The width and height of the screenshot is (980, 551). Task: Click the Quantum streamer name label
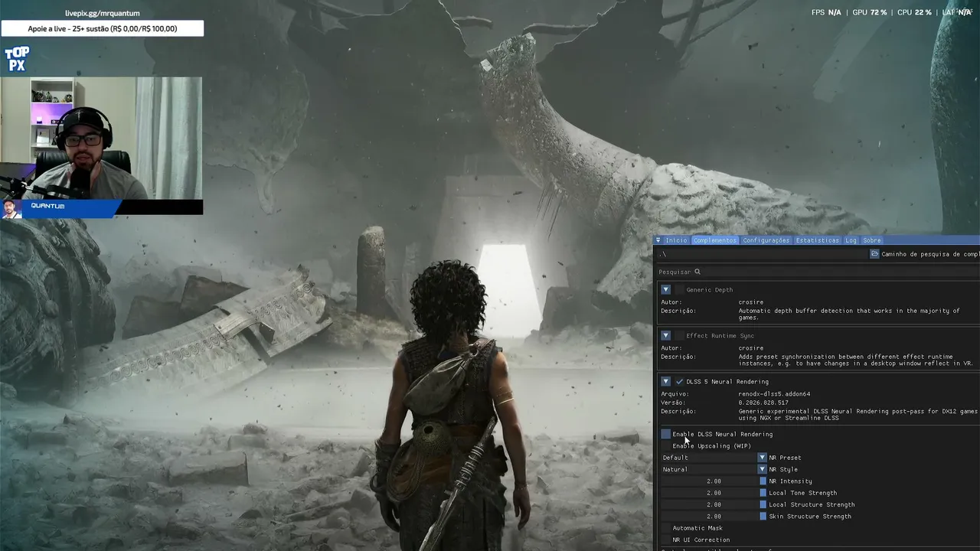pyautogui.click(x=47, y=206)
